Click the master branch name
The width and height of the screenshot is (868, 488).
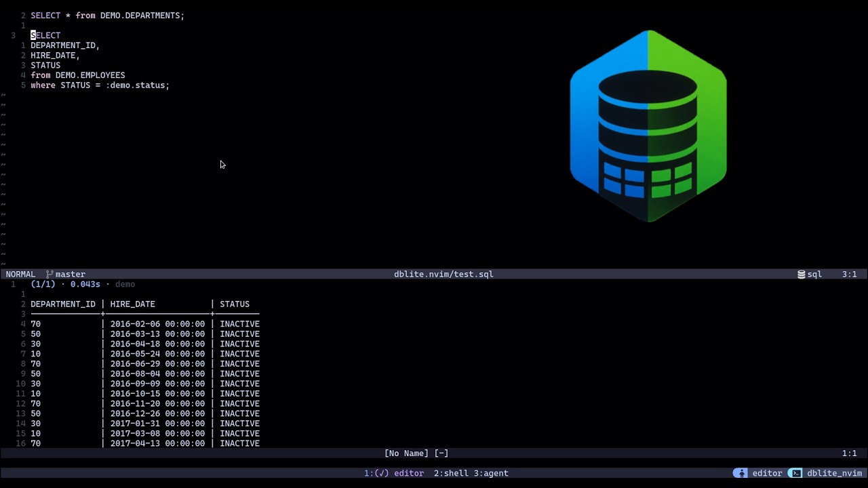71,274
